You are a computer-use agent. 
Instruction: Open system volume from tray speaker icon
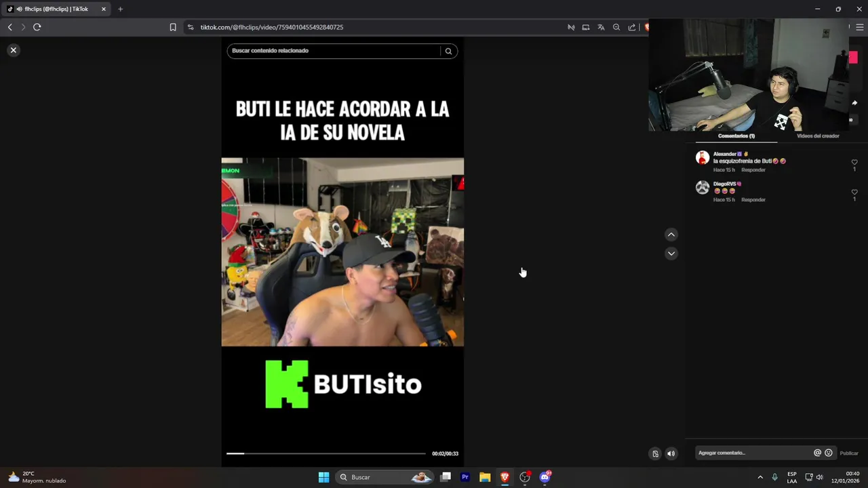click(x=820, y=477)
